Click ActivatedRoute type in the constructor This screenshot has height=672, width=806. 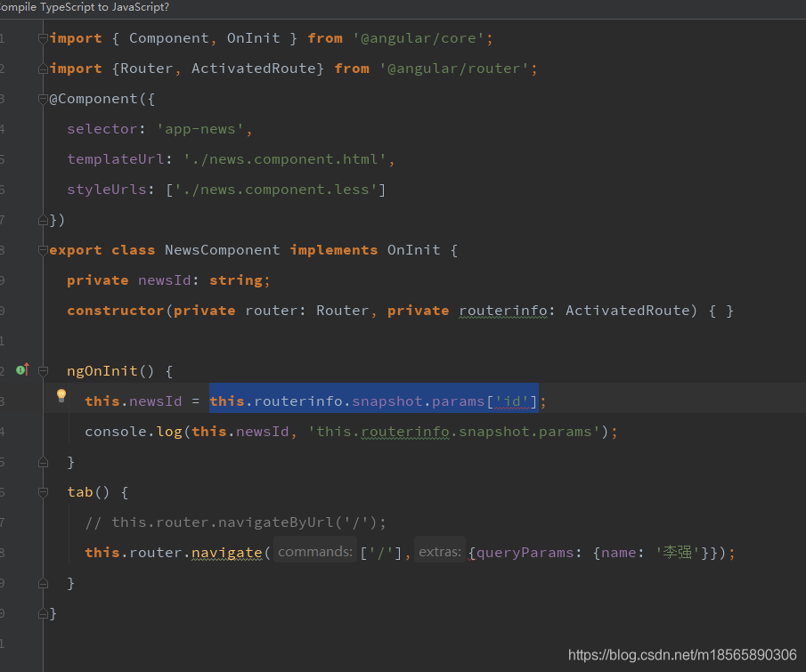tap(628, 311)
